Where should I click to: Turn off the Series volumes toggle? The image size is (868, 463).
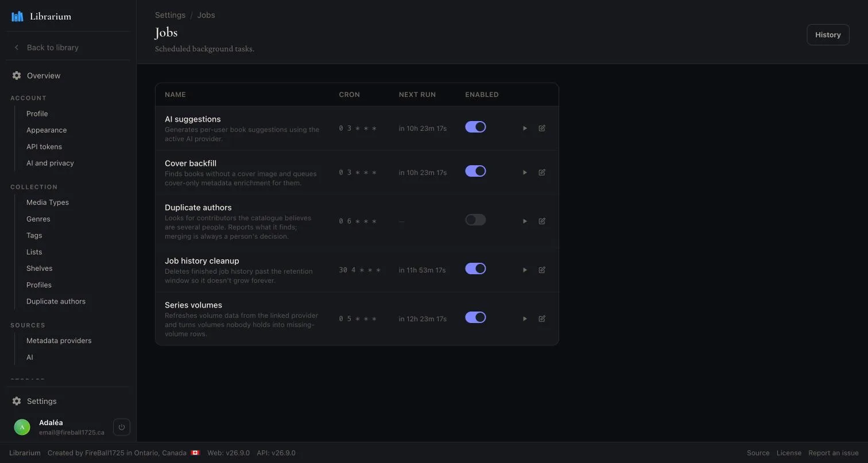(475, 317)
